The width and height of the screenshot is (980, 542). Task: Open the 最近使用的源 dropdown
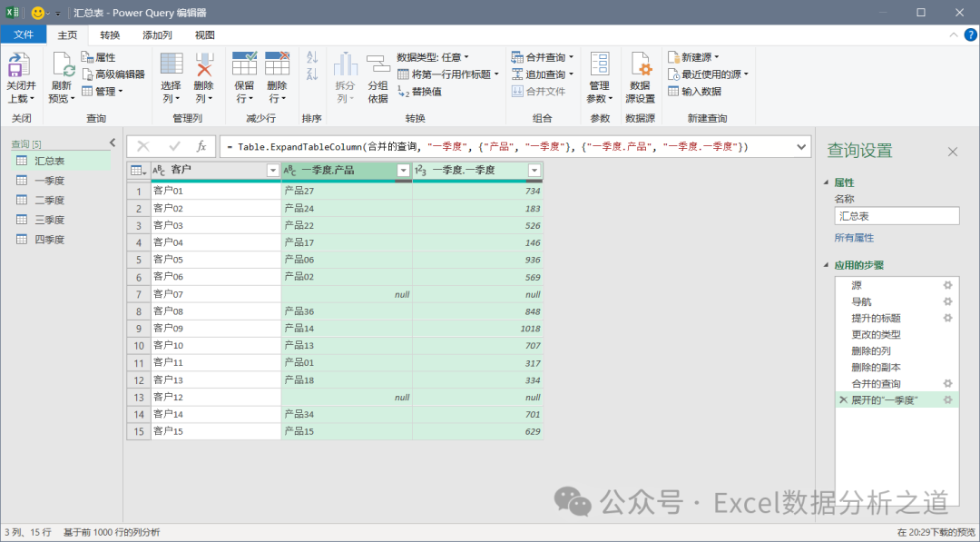(x=708, y=74)
